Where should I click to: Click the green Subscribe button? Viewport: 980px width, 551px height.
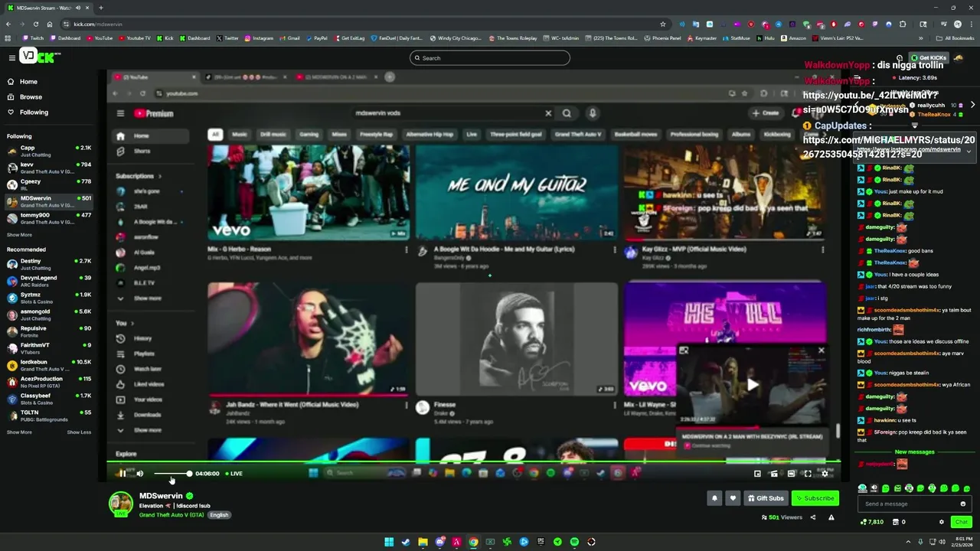pyautogui.click(x=815, y=498)
